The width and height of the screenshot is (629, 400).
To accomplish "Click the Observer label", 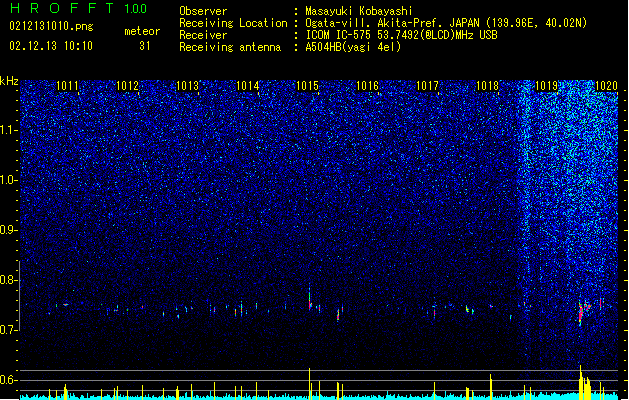I will tap(203, 11).
